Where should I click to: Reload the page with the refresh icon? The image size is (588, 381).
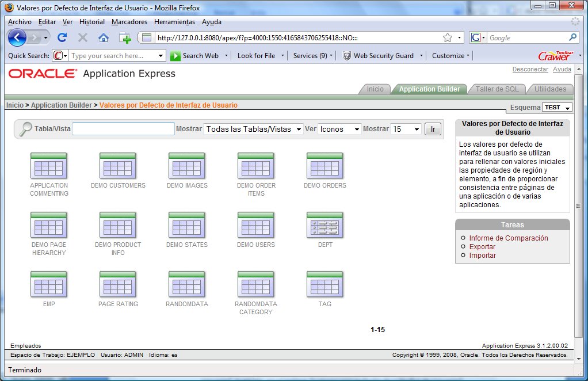(x=62, y=37)
